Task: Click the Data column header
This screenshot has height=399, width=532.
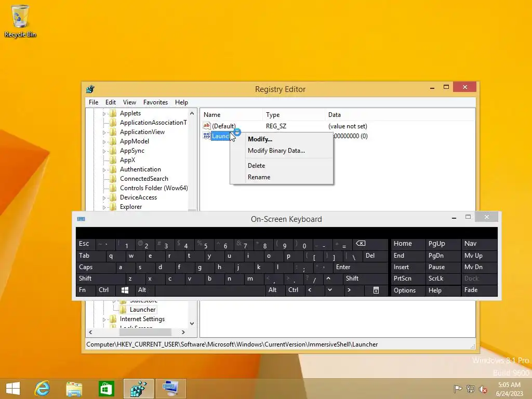Action: (400, 115)
